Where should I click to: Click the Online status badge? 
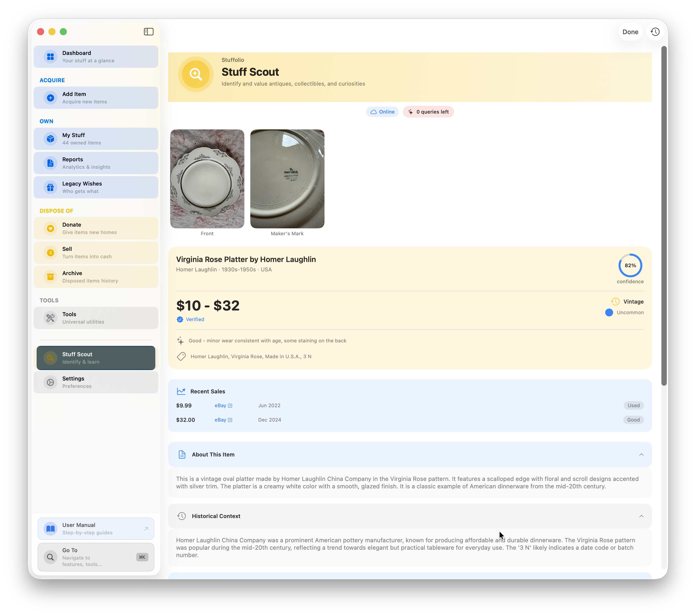click(382, 112)
